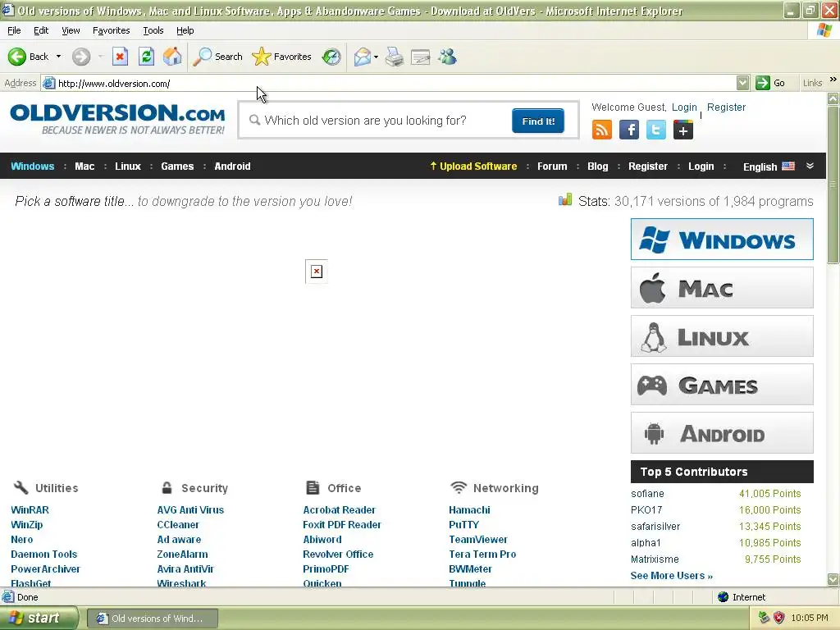This screenshot has width=840, height=630.
Task: Print the page with printer icon
Action: tap(395, 57)
